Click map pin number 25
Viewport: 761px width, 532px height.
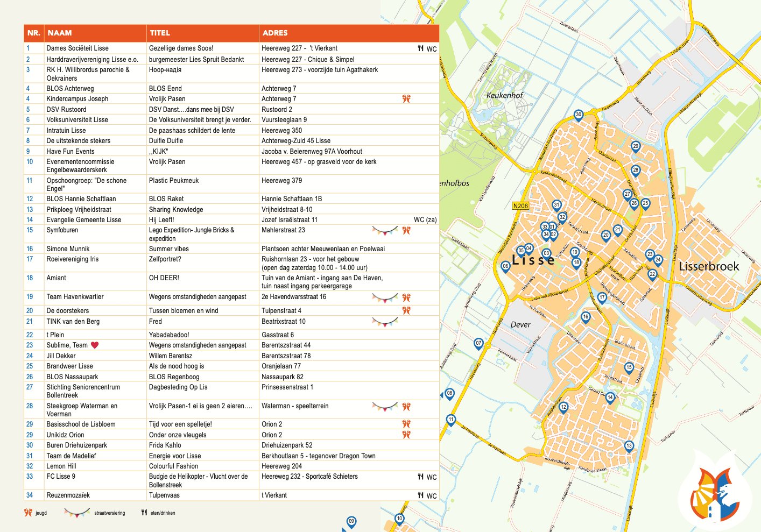[x=645, y=204]
